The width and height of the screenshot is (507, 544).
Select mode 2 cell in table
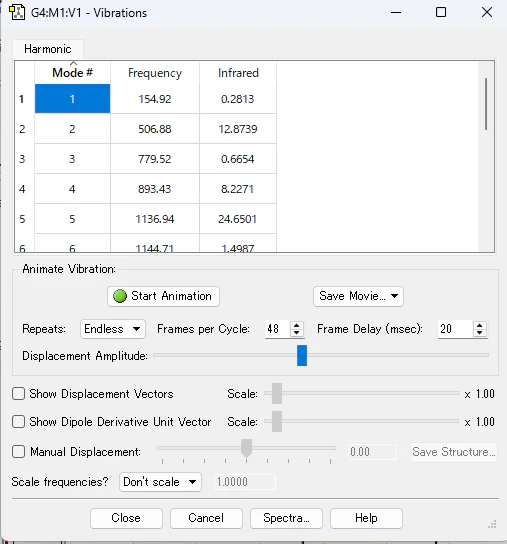point(73,129)
